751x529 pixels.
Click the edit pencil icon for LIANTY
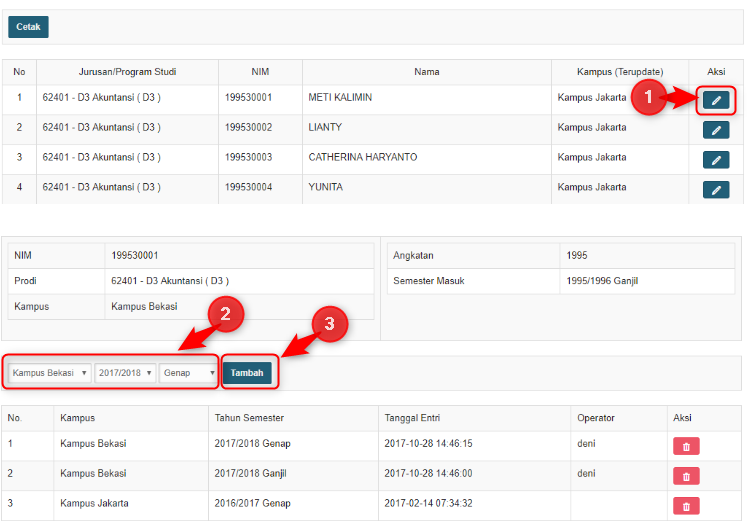pyautogui.click(x=716, y=130)
